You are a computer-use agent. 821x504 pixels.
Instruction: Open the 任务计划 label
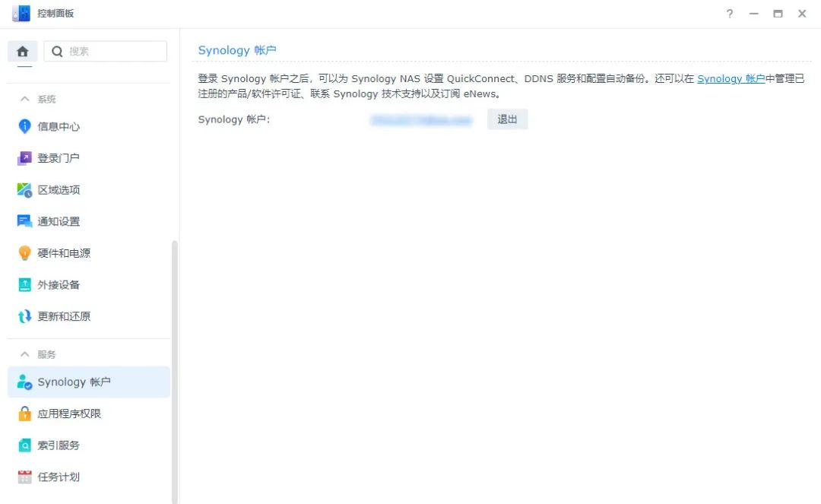tap(59, 477)
